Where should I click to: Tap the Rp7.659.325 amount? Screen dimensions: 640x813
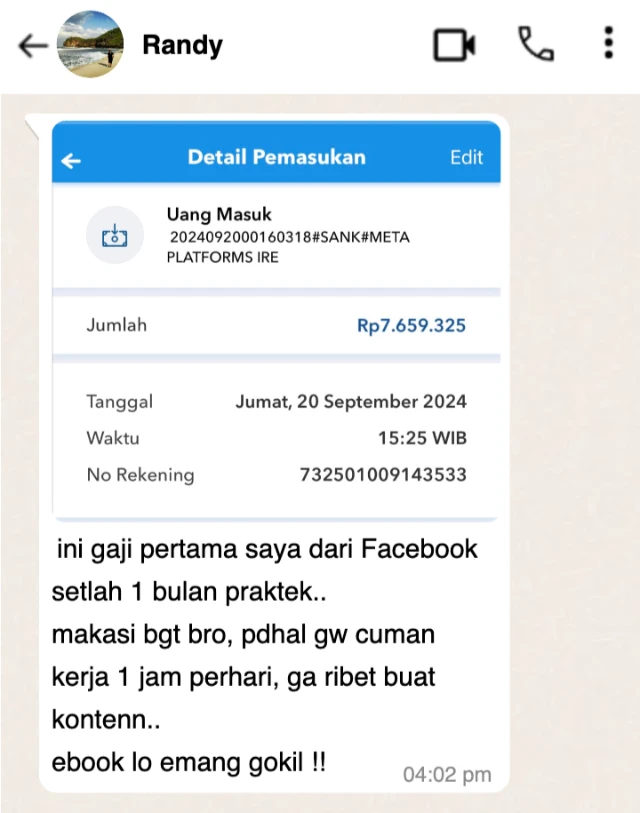point(411,325)
